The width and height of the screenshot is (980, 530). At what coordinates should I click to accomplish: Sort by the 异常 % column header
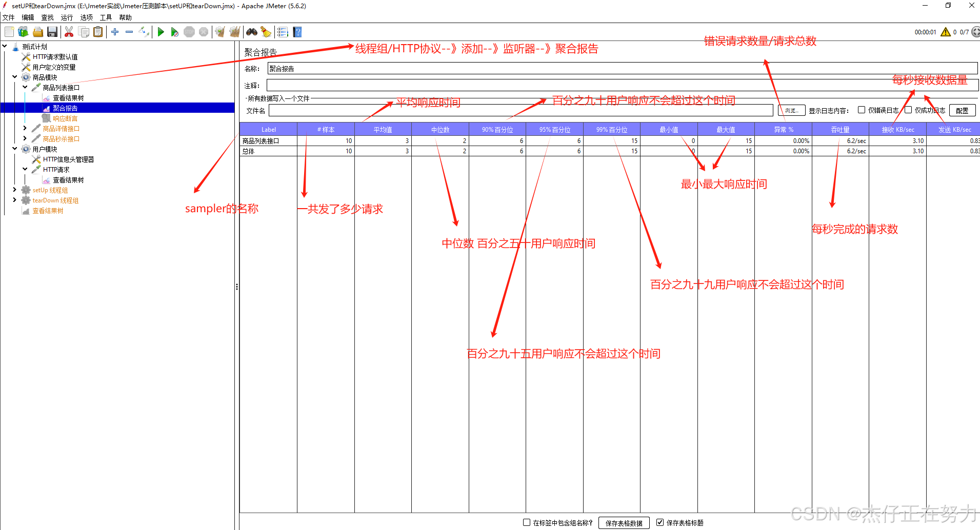[783, 130]
